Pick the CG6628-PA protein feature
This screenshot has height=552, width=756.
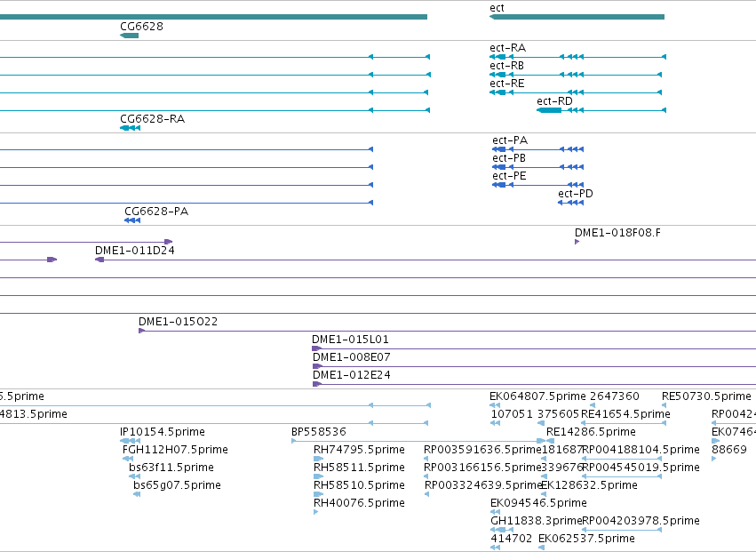(x=132, y=220)
